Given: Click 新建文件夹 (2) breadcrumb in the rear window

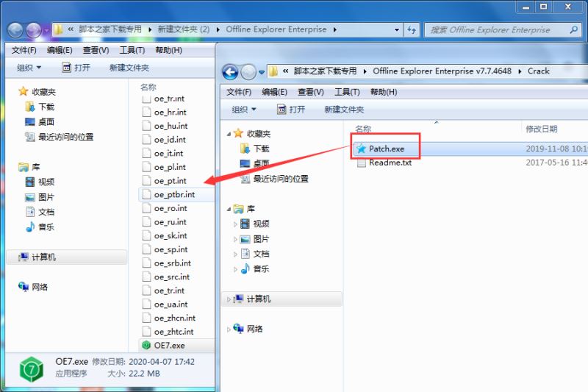Looking at the screenshot, I should [183, 29].
